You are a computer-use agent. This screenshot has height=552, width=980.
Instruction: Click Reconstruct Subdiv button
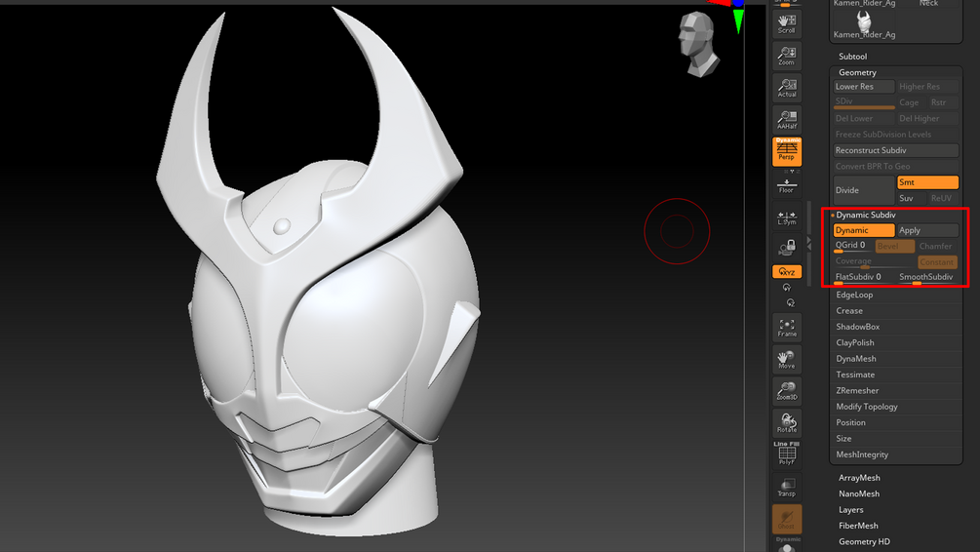click(895, 150)
